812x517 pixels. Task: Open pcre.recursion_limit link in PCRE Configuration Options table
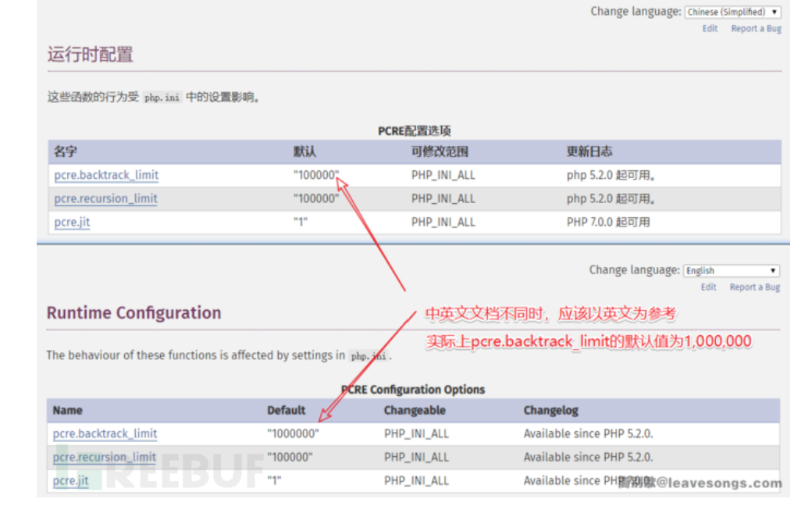point(104,457)
